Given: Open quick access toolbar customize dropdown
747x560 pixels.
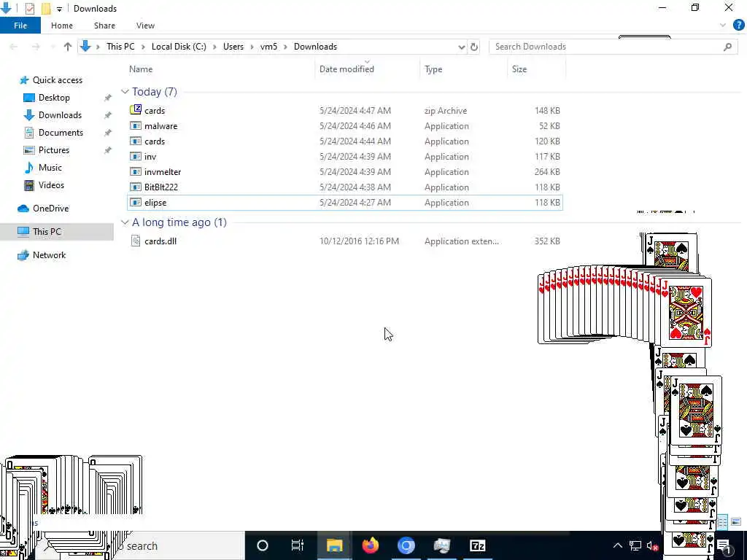Looking at the screenshot, I should (x=59, y=9).
